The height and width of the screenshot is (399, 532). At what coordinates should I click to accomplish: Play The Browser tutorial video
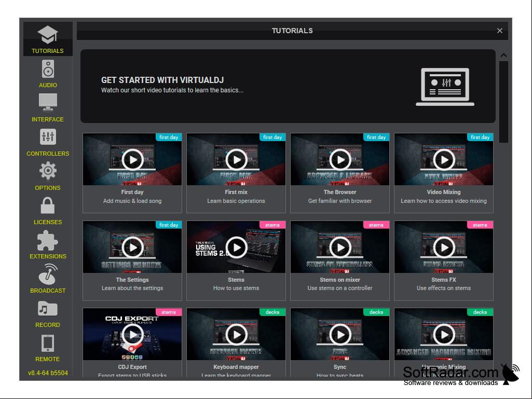[x=340, y=159]
